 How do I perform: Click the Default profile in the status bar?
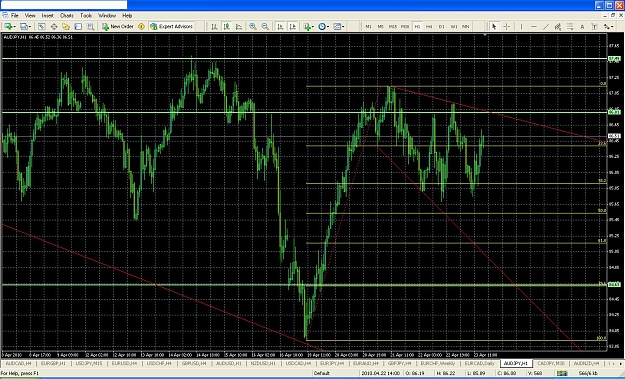pos(321,373)
